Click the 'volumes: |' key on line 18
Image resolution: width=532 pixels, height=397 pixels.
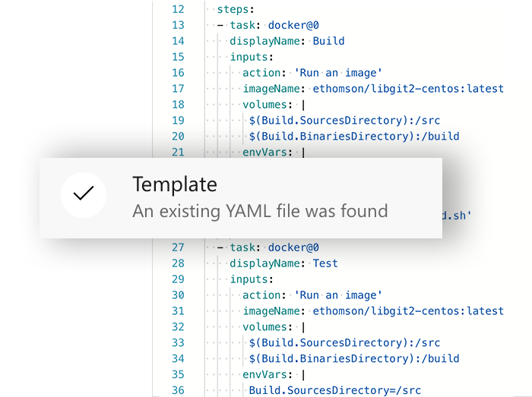click(270, 105)
